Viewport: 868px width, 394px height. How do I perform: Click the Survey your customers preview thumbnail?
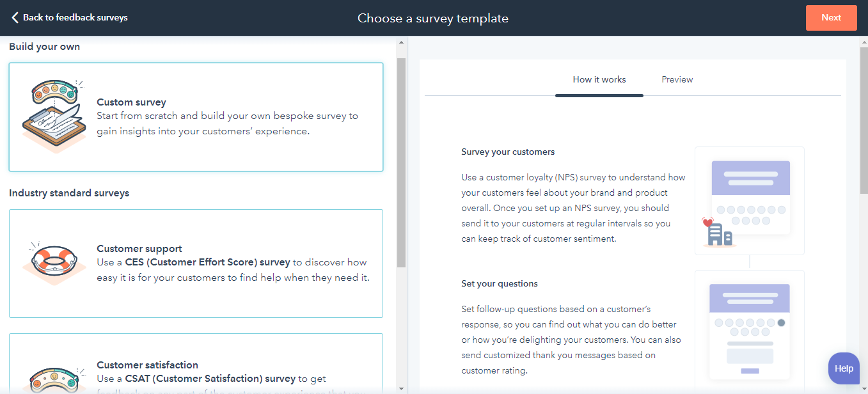coord(749,200)
